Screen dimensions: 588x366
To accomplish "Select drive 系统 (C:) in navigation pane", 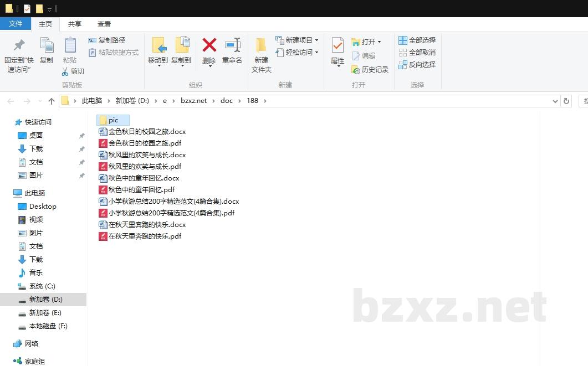I will (x=42, y=286).
